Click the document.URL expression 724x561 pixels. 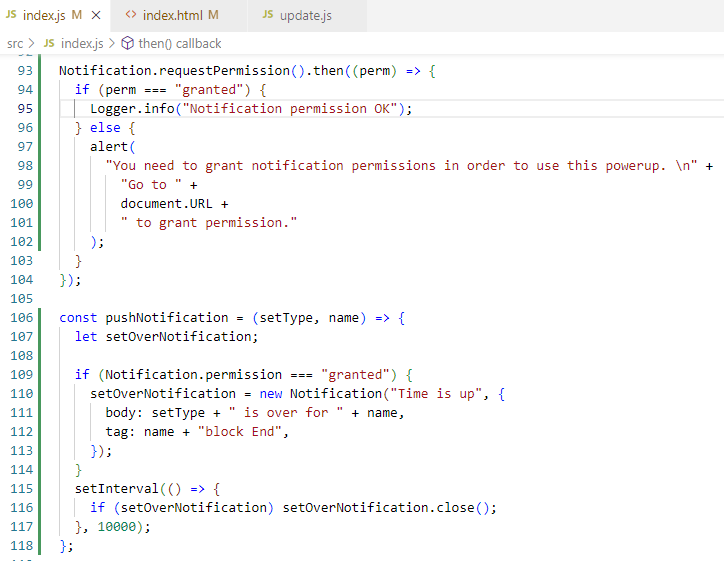point(166,204)
